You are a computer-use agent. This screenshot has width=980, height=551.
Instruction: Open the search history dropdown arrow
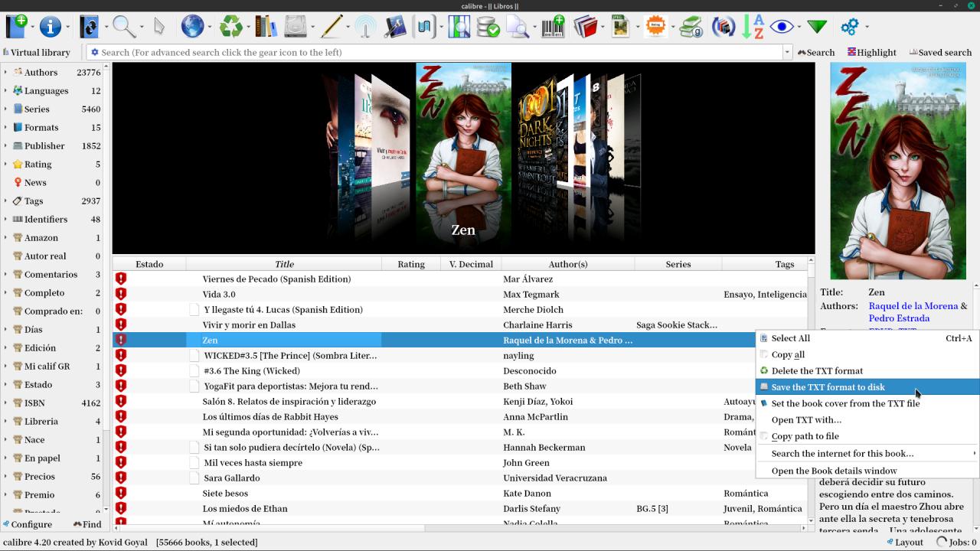coord(786,52)
